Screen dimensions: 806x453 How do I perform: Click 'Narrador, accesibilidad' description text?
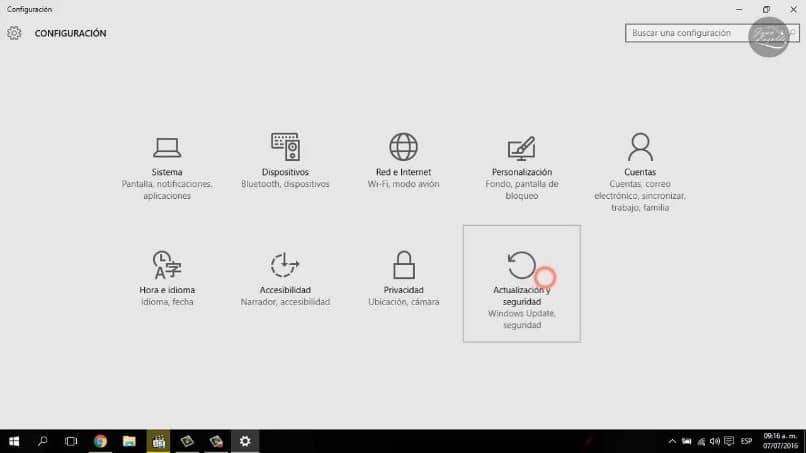coord(285,302)
